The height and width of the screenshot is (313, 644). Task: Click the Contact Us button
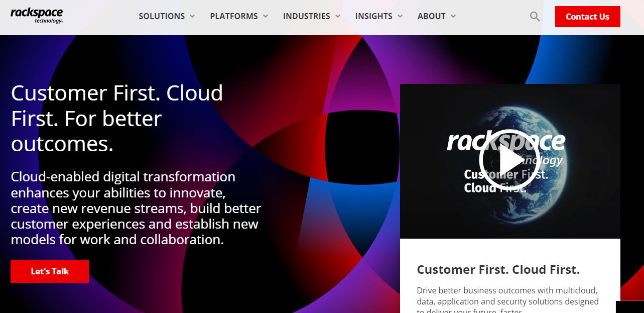pos(588,17)
